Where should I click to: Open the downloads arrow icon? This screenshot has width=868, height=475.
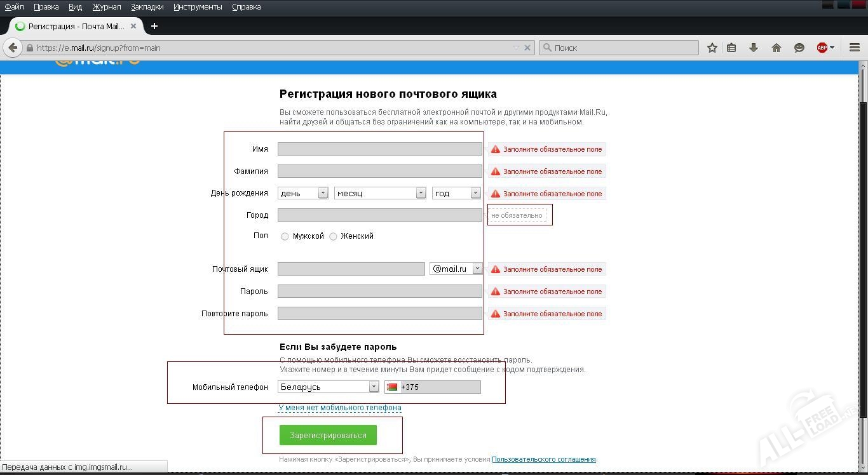[x=754, y=48]
